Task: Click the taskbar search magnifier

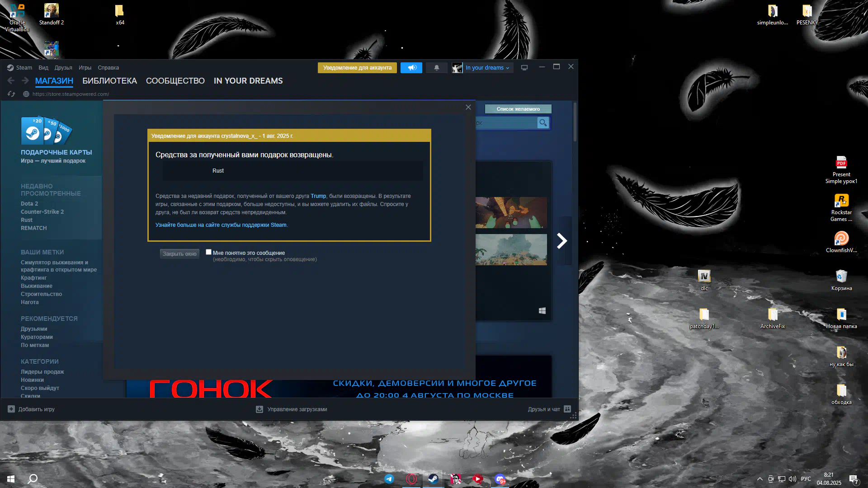Action: click(33, 479)
